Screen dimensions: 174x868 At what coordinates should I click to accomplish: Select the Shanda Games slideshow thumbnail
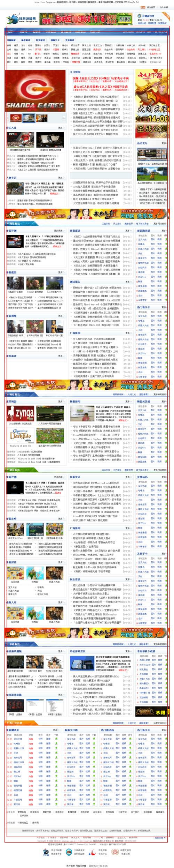15,118
